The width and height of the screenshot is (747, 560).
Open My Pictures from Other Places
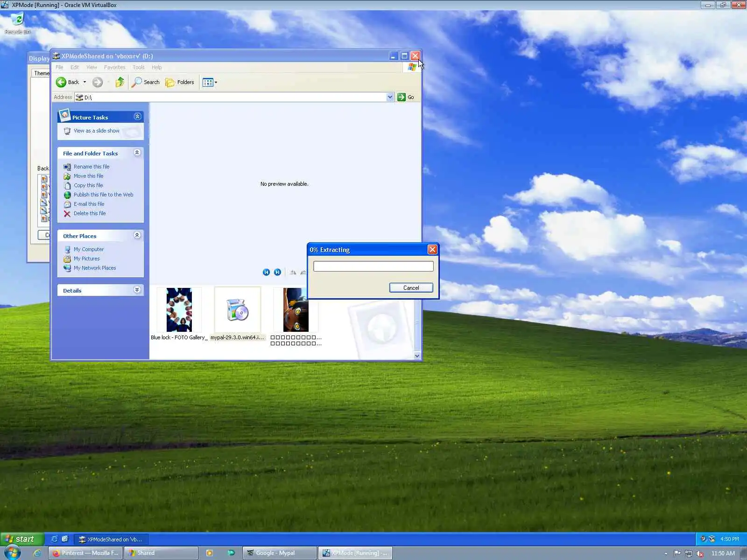coord(86,259)
